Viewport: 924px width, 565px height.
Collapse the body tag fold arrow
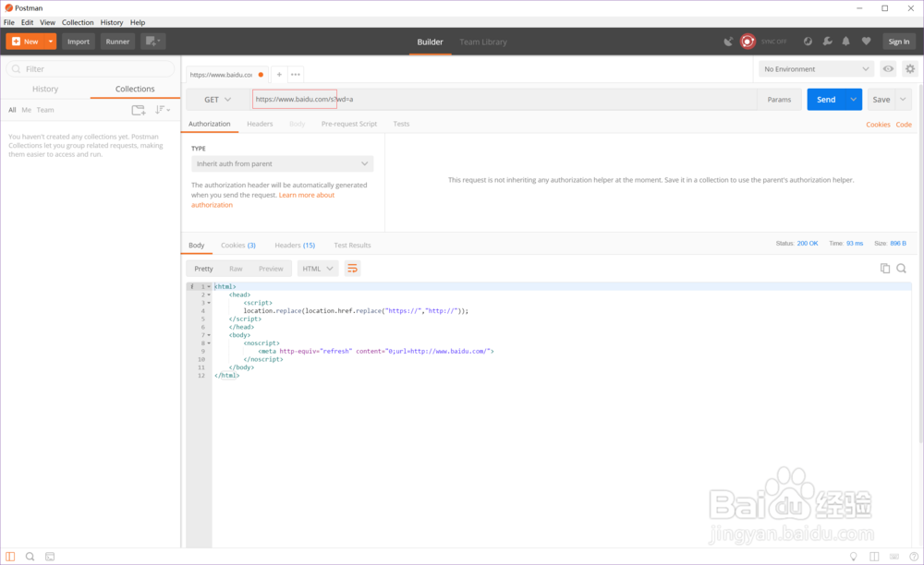[209, 335]
